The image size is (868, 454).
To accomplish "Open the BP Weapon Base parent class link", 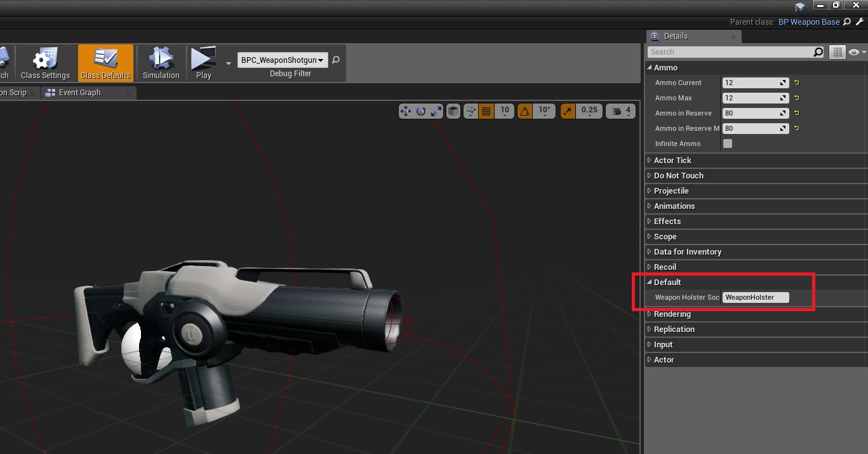I will [x=808, y=22].
